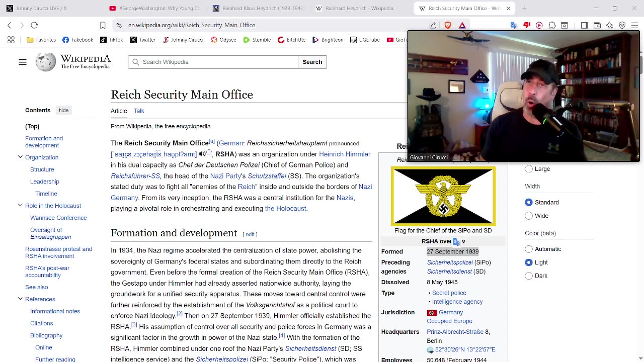644x362 pixels.
Task: Open the Schutzstaffel link
Action: (267, 176)
